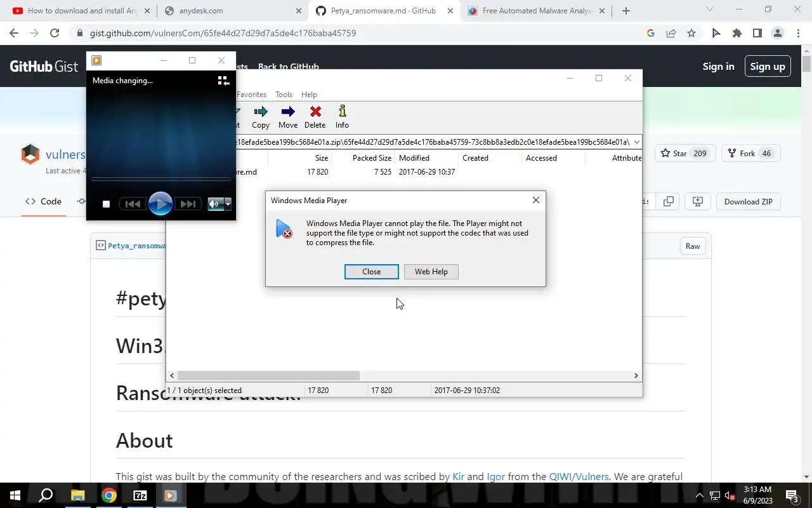Viewport: 812px width, 508px height.
Task: Reload the current page
Action: tap(55, 33)
